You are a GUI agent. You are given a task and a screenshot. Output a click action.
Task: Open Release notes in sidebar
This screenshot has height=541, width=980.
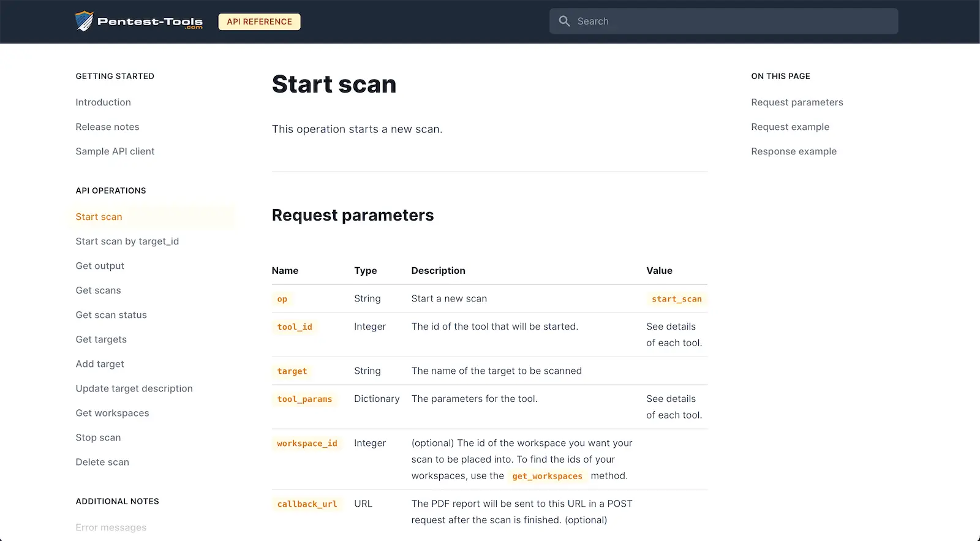(x=107, y=127)
